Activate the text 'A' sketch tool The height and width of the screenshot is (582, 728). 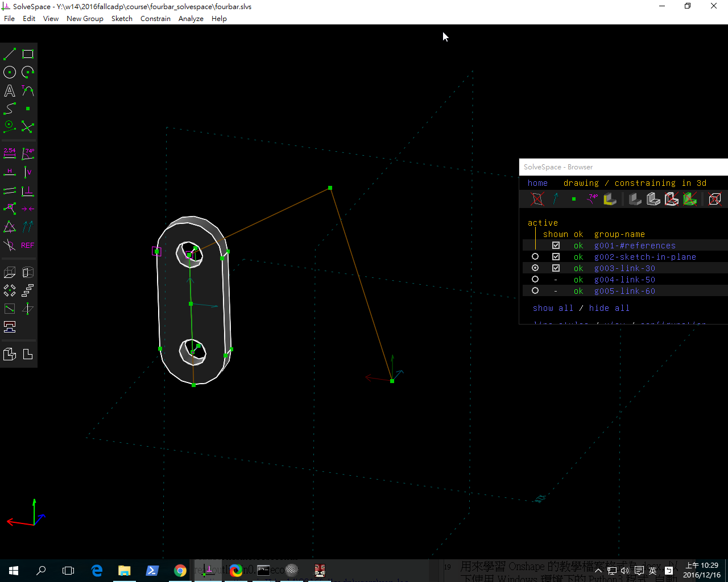tap(10, 90)
